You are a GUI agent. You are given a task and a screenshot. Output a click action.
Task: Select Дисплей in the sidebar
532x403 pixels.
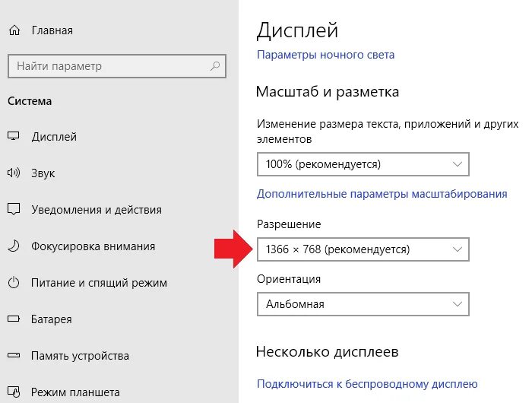(x=54, y=137)
